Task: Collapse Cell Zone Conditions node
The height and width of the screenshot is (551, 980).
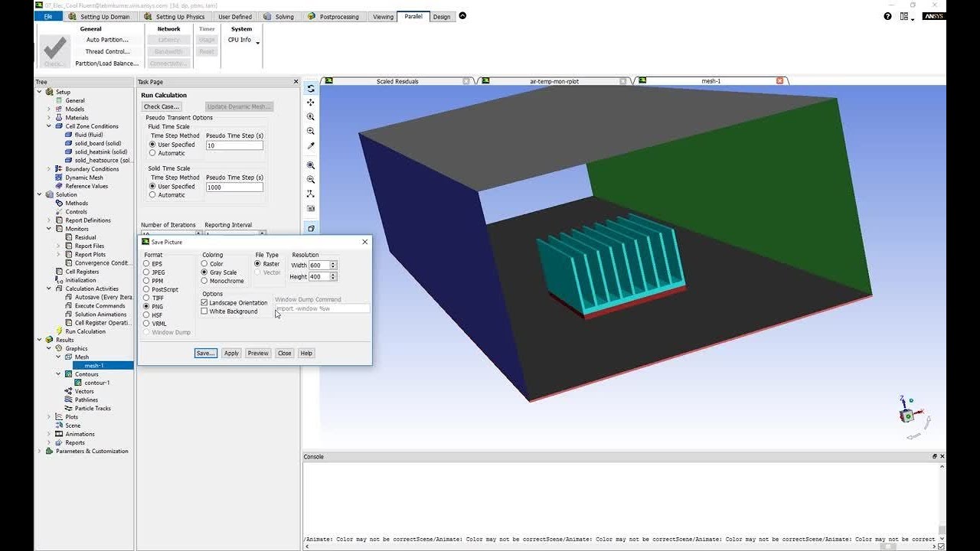Action: [x=49, y=126]
